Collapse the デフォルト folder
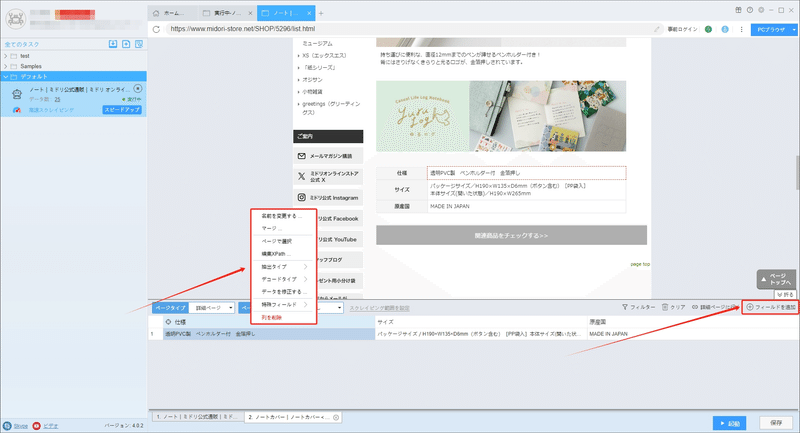 click(6, 77)
